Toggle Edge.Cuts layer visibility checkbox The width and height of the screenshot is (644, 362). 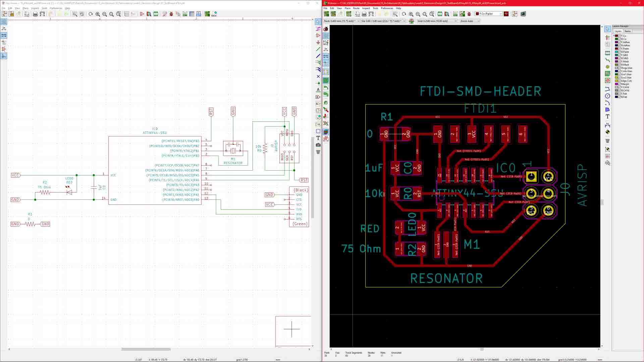click(x=620, y=81)
